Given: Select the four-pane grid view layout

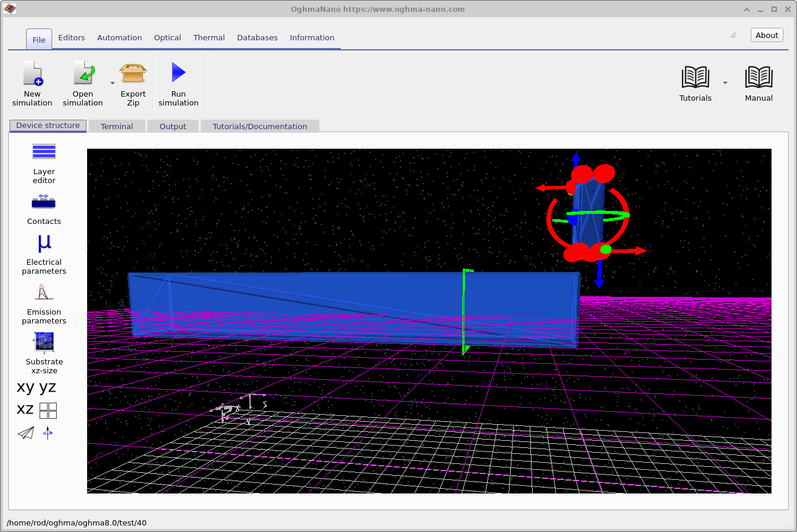Looking at the screenshot, I should pos(48,410).
